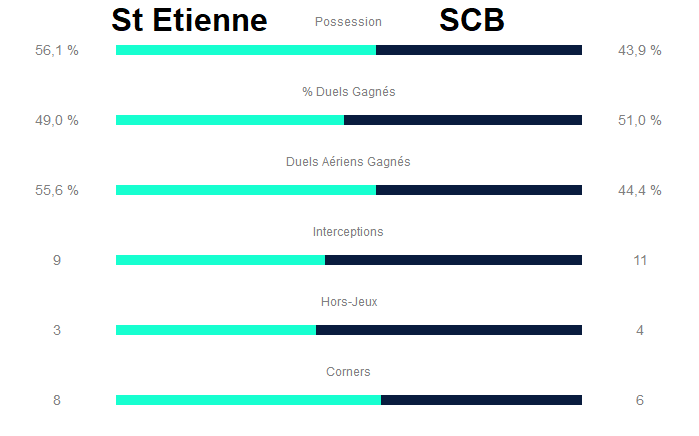
Task: Click SCB's 43,9 % possession value
Action: (640, 50)
